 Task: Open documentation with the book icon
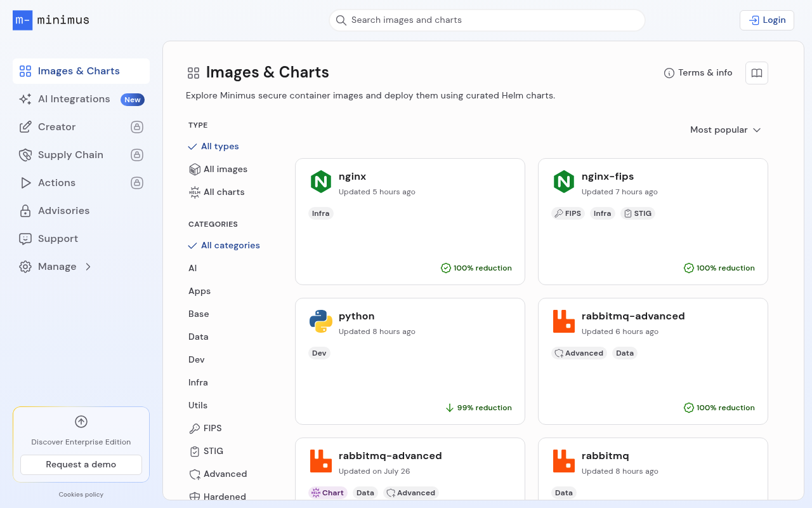757,73
